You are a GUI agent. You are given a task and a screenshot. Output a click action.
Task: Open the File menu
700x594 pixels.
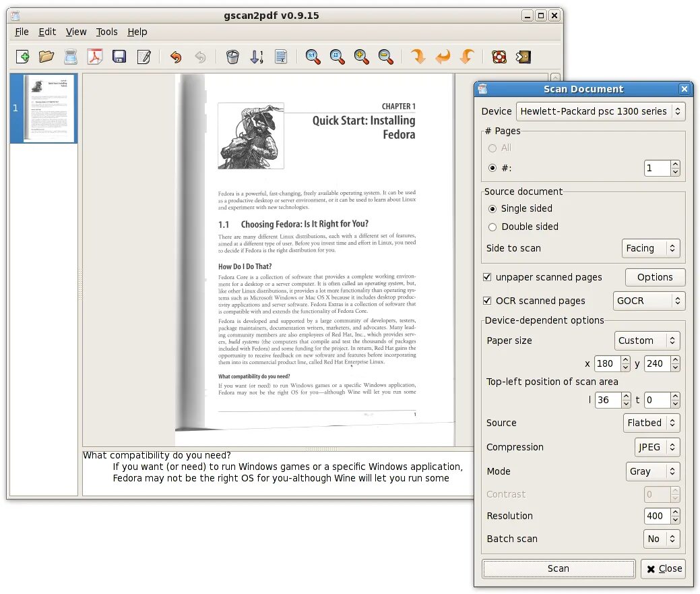coord(22,32)
